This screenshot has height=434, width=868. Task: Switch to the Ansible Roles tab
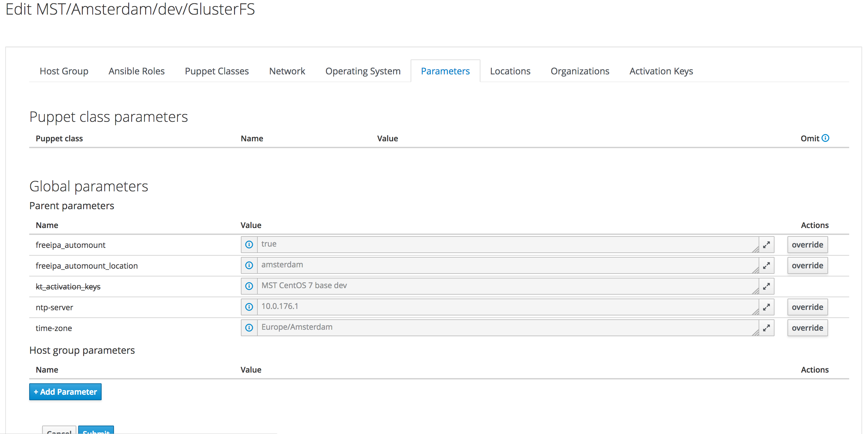(x=136, y=71)
